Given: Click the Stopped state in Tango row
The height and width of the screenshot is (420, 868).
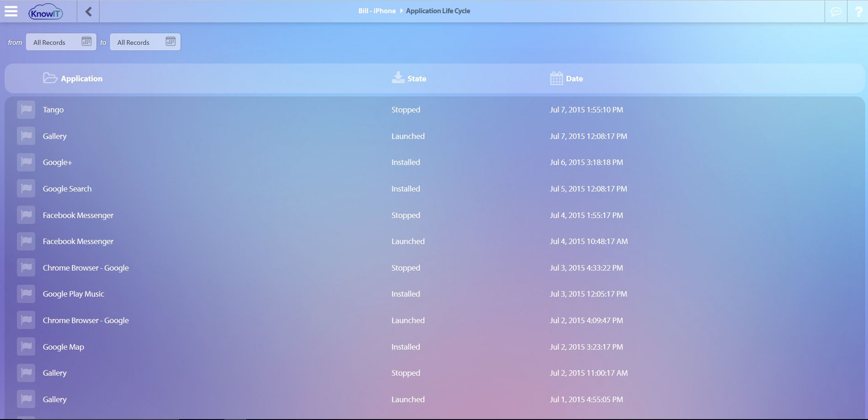Looking at the screenshot, I should click(x=406, y=110).
